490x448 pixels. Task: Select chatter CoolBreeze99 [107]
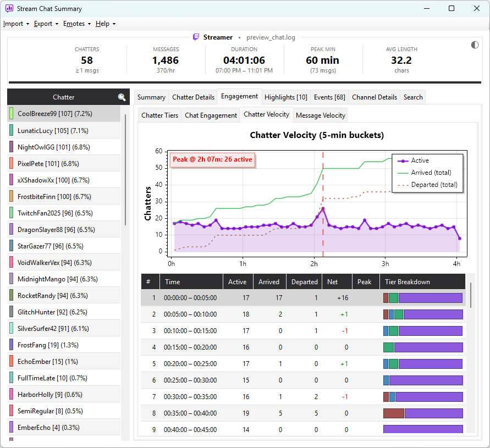[64, 114]
